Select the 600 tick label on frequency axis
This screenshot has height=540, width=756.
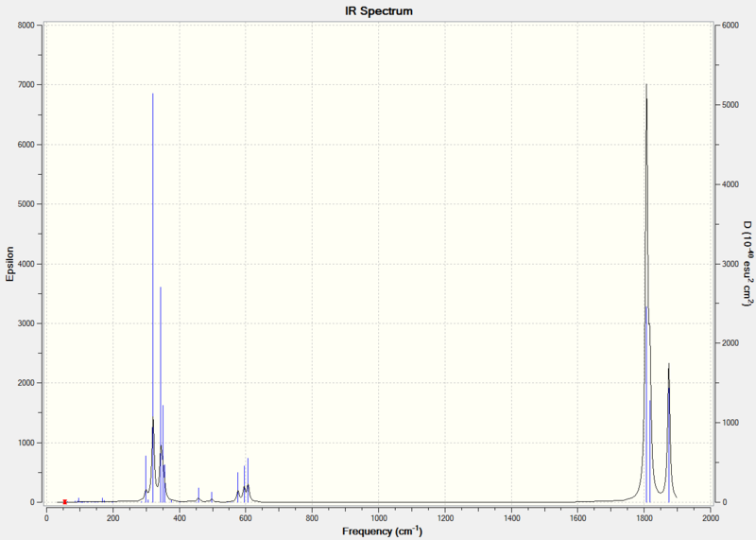246,518
